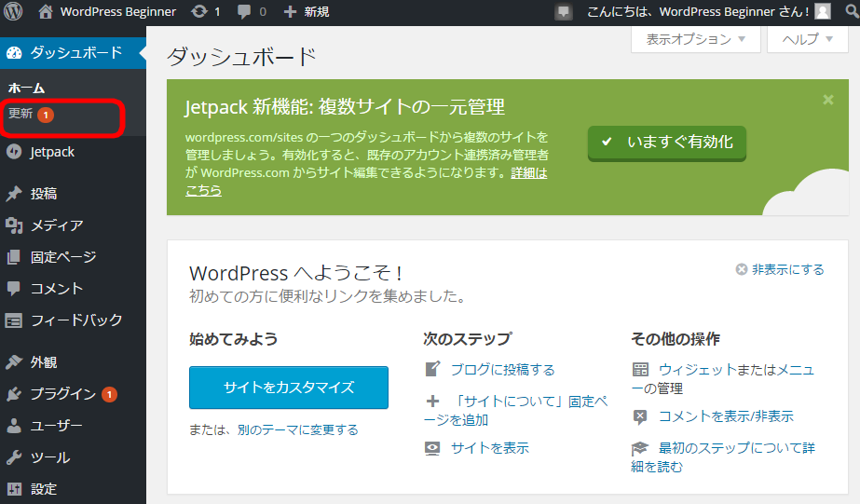Click the count 0 beside the comments icon
The height and width of the screenshot is (504, 860).
[263, 11]
